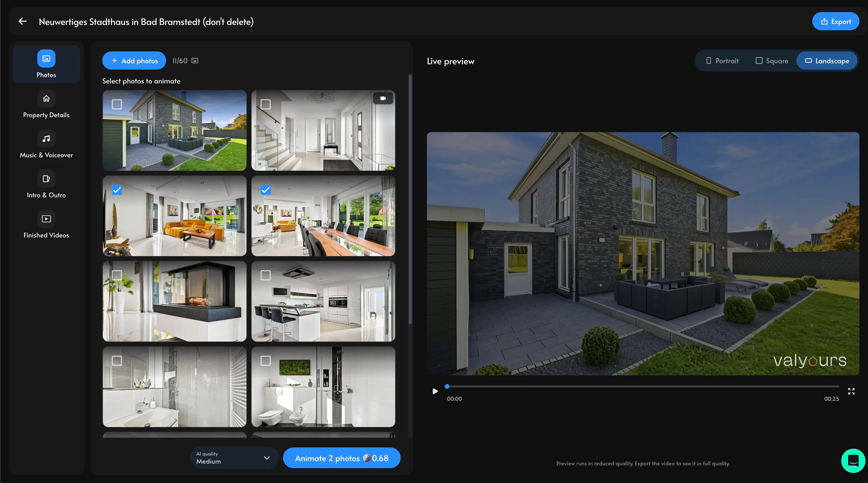Screen dimensions: 868x483
Task: Check the bathroom sink photo checkbox
Action: (x=117, y=361)
